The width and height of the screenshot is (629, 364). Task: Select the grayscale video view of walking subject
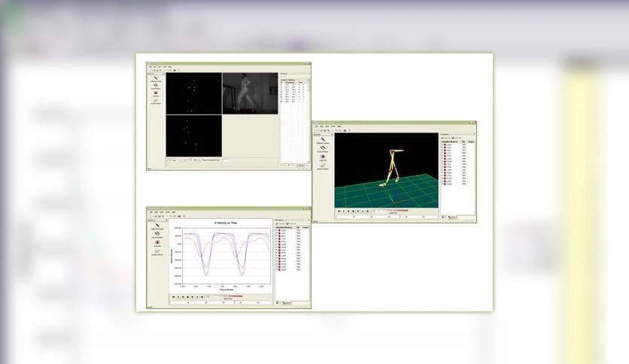coord(250,93)
